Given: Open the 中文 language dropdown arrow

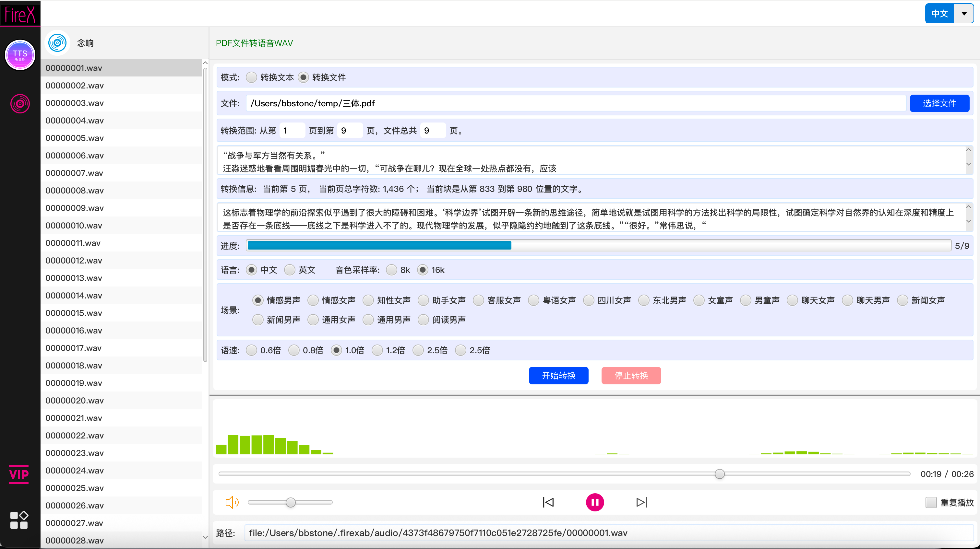Looking at the screenshot, I should click(x=964, y=14).
